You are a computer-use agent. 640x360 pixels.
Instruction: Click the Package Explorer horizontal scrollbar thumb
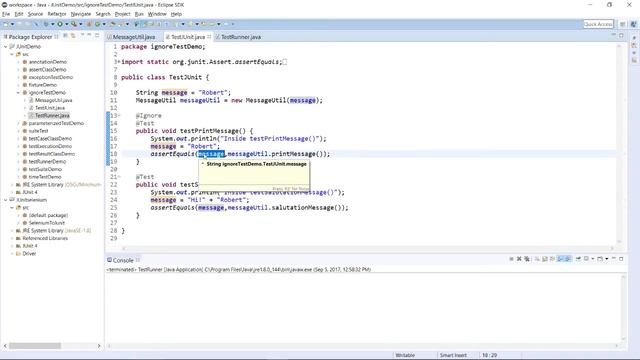35,346
